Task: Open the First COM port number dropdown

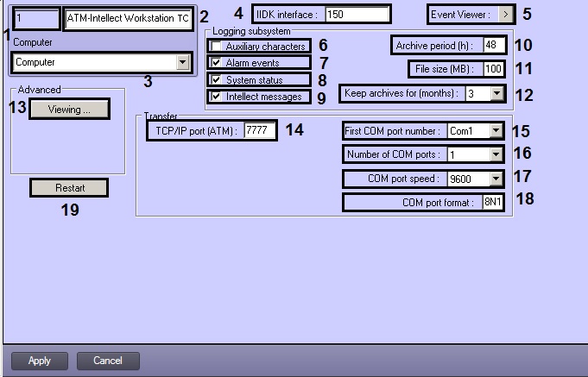Action: coord(496,131)
